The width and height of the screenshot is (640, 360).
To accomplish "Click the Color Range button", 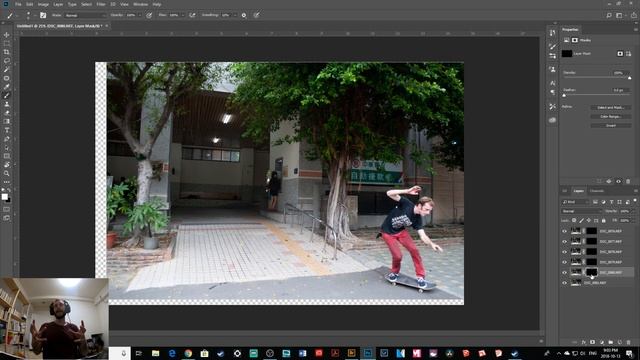I will [611, 117].
